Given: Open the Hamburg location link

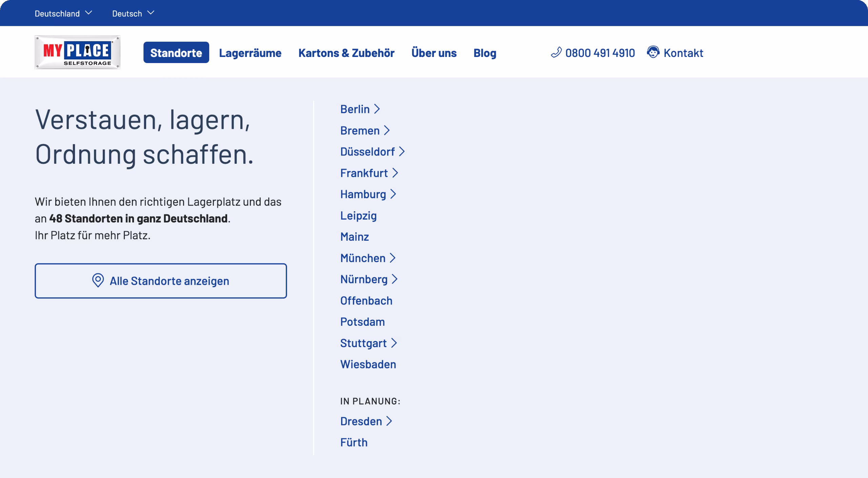Looking at the screenshot, I should click(363, 194).
